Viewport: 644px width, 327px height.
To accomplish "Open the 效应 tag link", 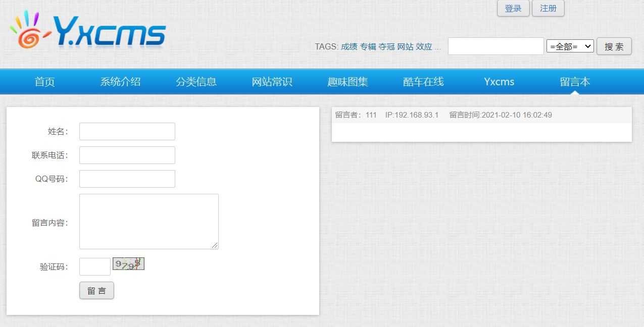I will pyautogui.click(x=424, y=46).
